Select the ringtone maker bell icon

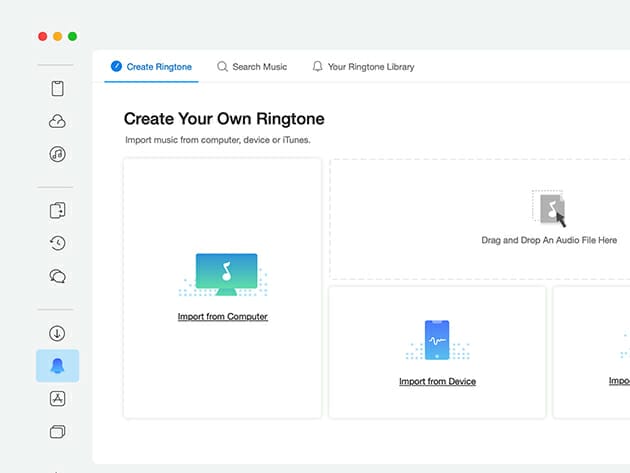click(x=57, y=366)
